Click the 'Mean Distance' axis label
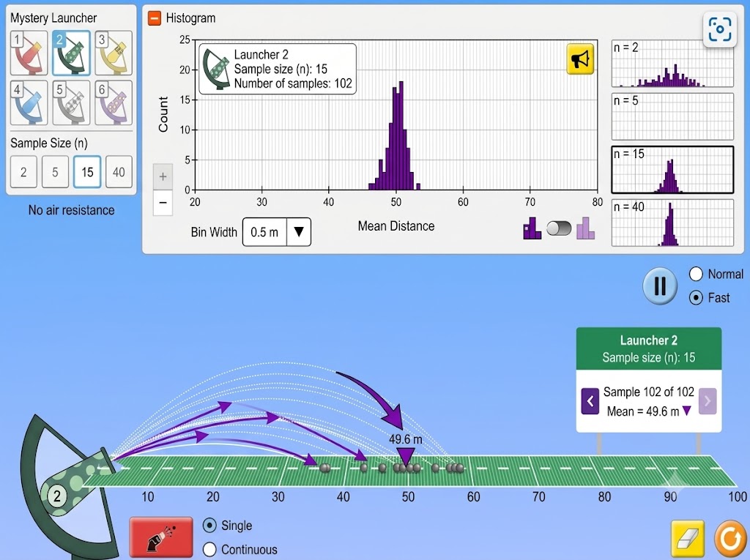This screenshot has width=750, height=560. point(396,226)
